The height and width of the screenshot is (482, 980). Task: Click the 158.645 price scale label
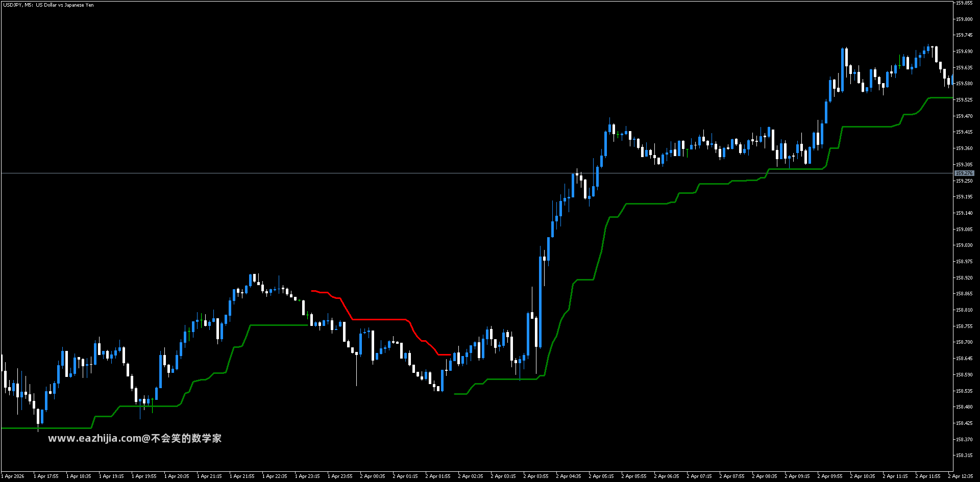[x=964, y=359]
